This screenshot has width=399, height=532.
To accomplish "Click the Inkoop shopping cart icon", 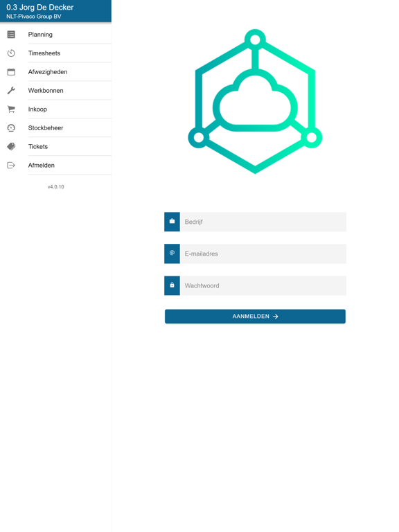I will coord(11,109).
